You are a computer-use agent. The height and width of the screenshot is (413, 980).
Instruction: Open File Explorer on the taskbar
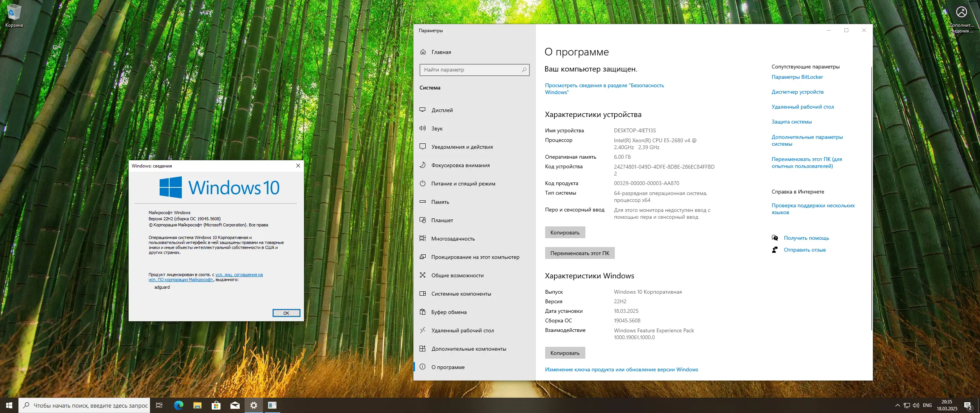tap(198, 405)
